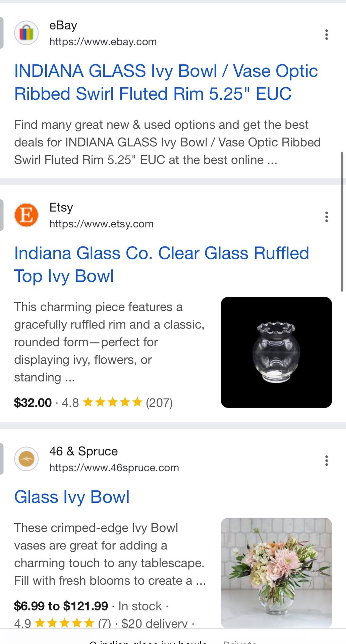This screenshot has width=346, height=644.
Task: Tap the flower arrangement vase thumbnail
Action: [276, 573]
